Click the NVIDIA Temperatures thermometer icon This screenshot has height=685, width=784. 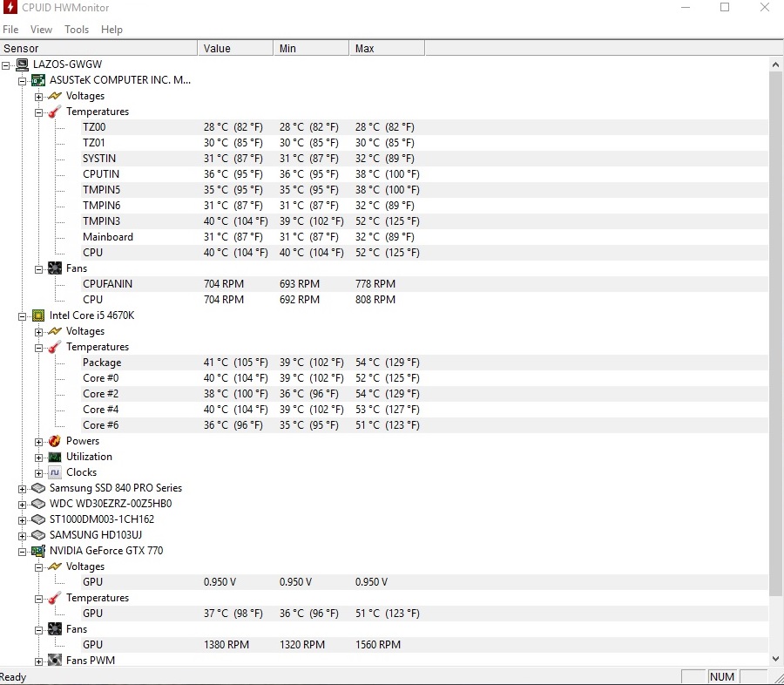click(x=55, y=598)
